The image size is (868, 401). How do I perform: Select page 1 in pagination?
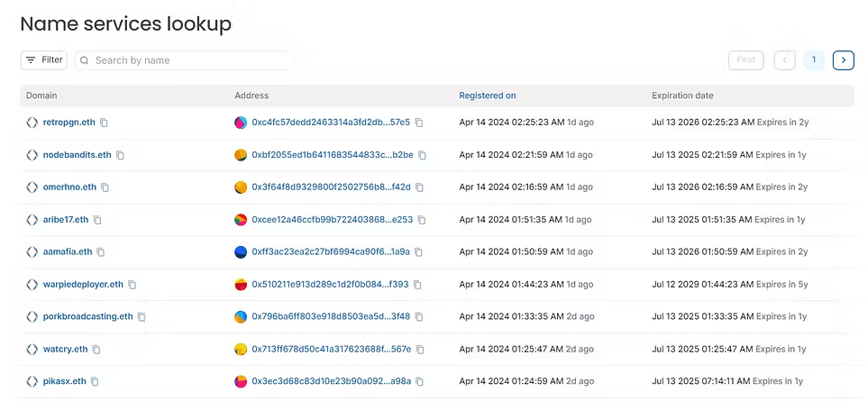click(814, 60)
